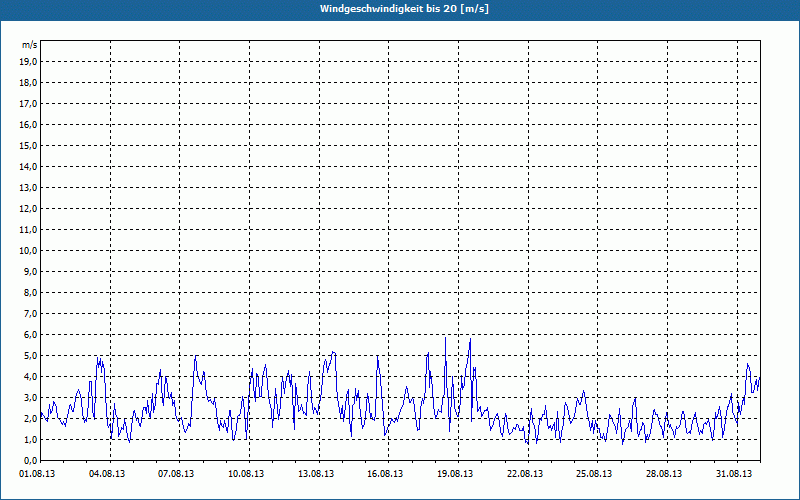Click the 31.08.13 date label
Image resolution: width=800 pixels, height=500 pixels.
(x=734, y=474)
